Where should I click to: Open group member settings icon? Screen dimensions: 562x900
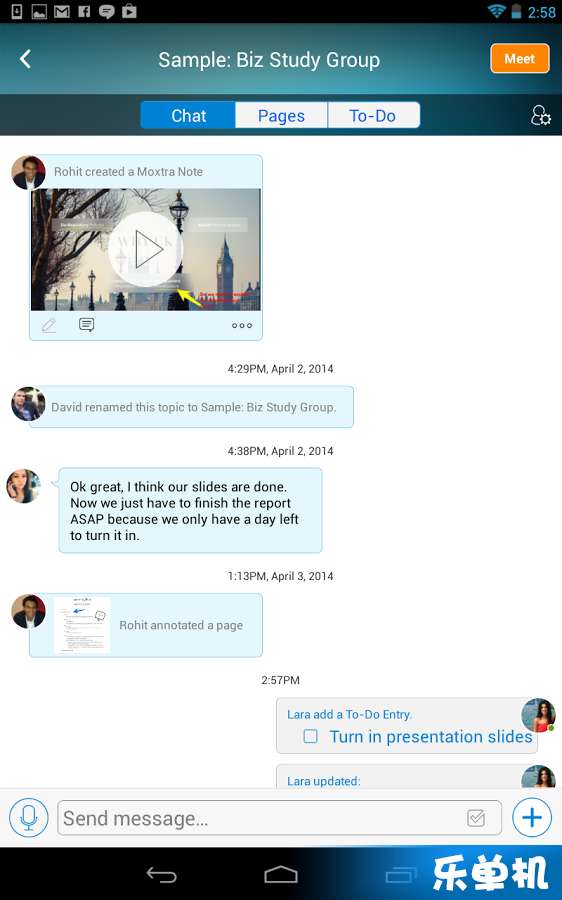coord(540,115)
